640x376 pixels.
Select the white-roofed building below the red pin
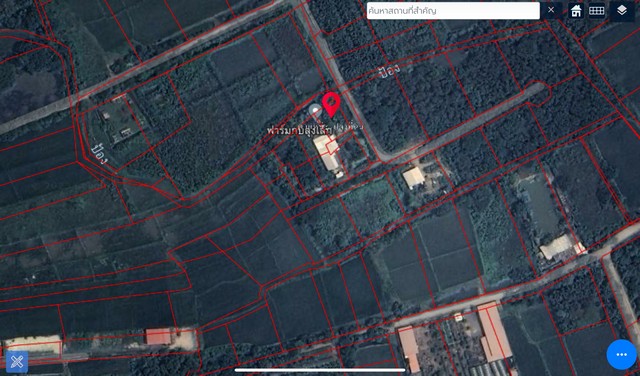327,153
